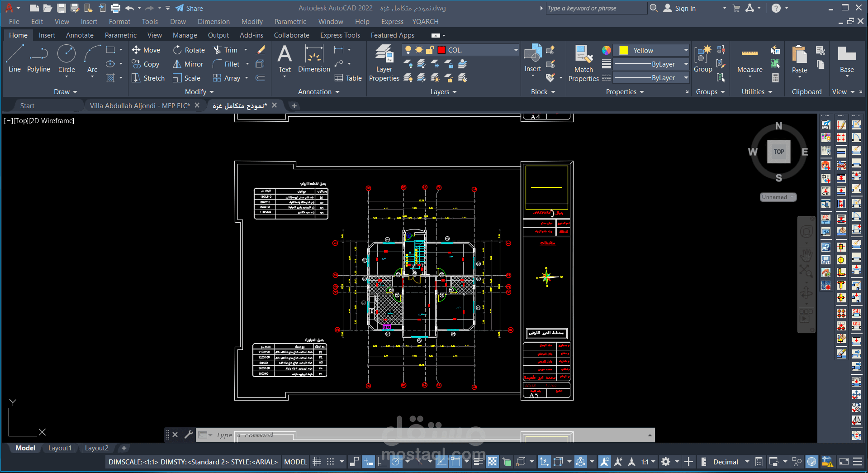Toggle Lineweight display in status bar
The height and width of the screenshot is (473, 868).
pos(478,462)
